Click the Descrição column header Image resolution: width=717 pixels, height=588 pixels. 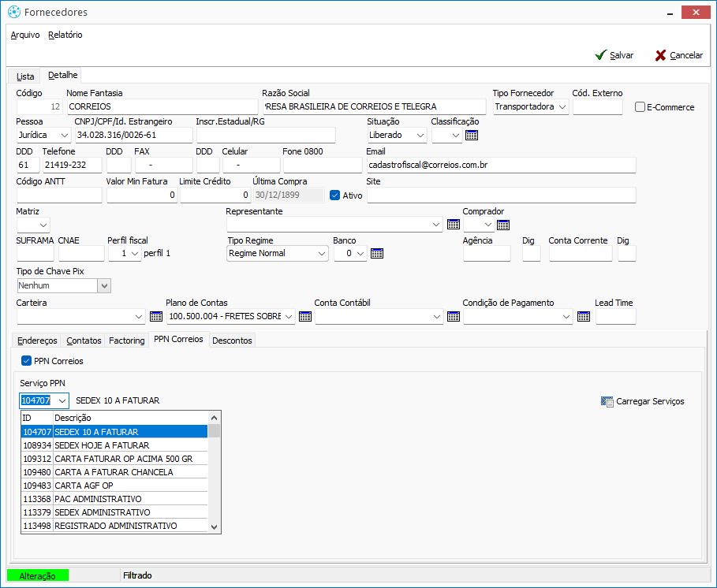click(130, 418)
